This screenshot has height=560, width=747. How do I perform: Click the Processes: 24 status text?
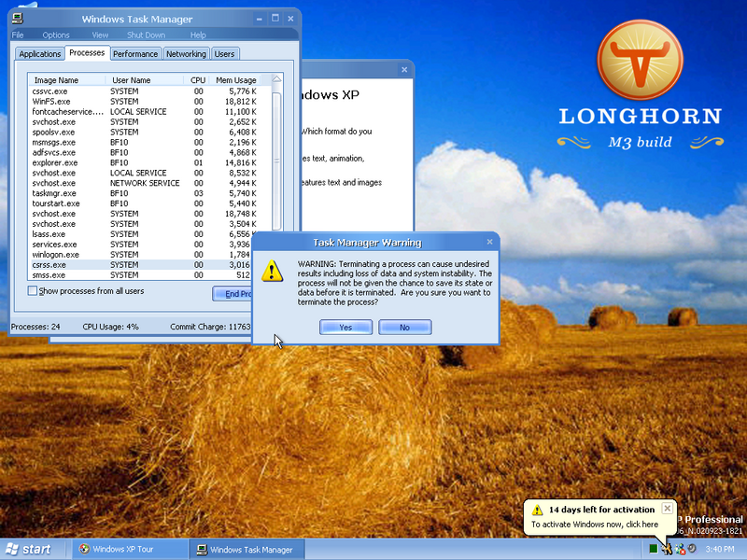pos(35,327)
